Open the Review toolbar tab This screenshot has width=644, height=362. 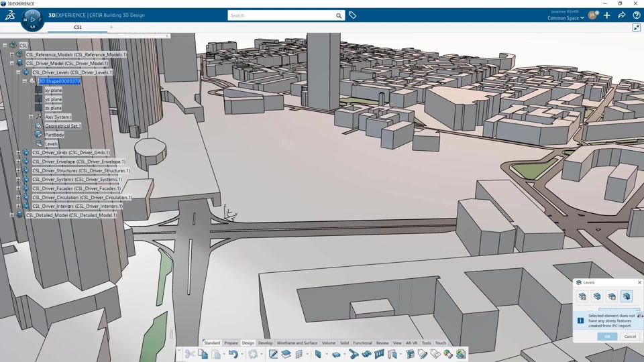pos(382,343)
